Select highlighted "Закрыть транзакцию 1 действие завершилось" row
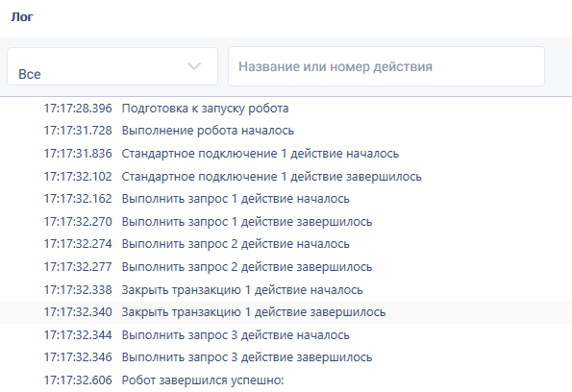The height and width of the screenshot is (392, 572). tap(286, 312)
